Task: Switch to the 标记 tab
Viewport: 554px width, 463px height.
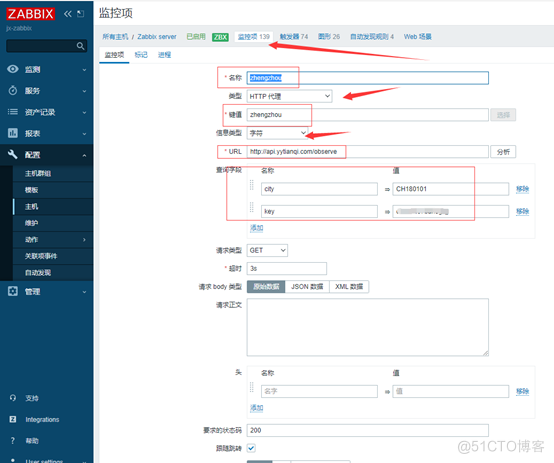Action: point(141,55)
